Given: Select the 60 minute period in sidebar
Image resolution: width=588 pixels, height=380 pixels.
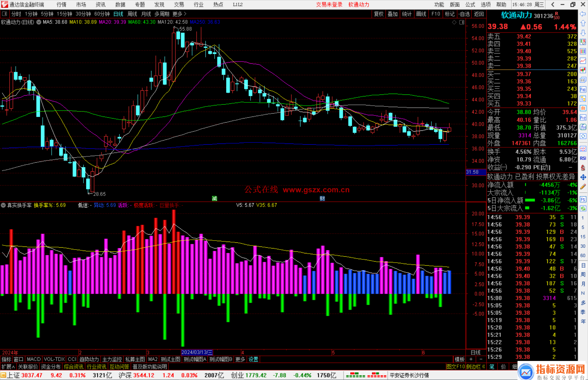Looking at the screenshot, I should [x=583, y=256].
